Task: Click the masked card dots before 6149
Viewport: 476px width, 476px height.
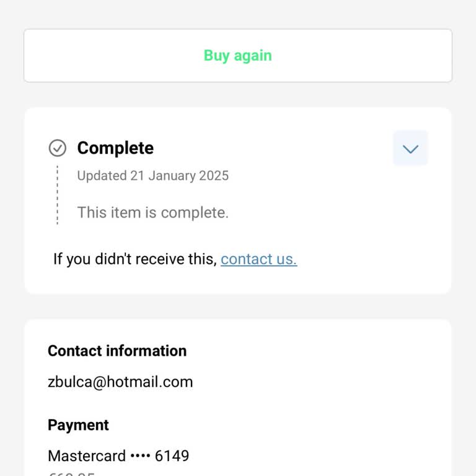Action: pyautogui.click(x=140, y=457)
